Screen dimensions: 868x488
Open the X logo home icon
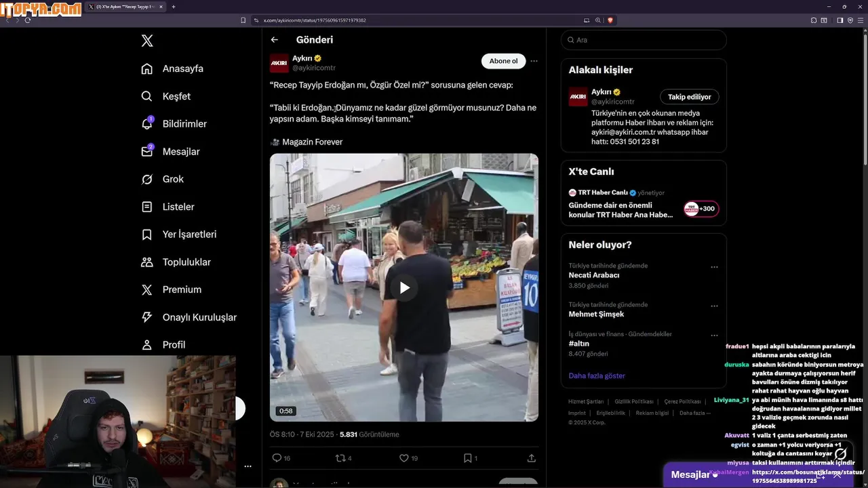(x=147, y=41)
